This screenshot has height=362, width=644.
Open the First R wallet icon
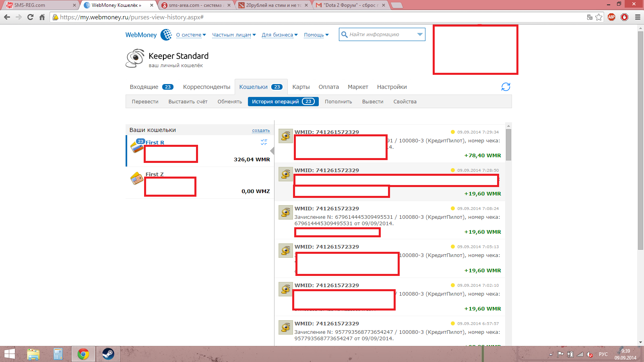pyautogui.click(x=137, y=147)
